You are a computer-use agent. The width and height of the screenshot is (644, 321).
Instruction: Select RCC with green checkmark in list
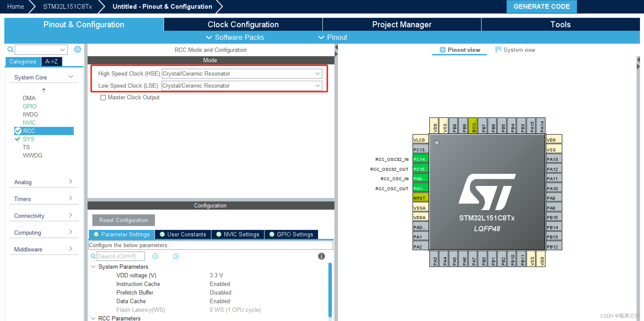pos(29,131)
